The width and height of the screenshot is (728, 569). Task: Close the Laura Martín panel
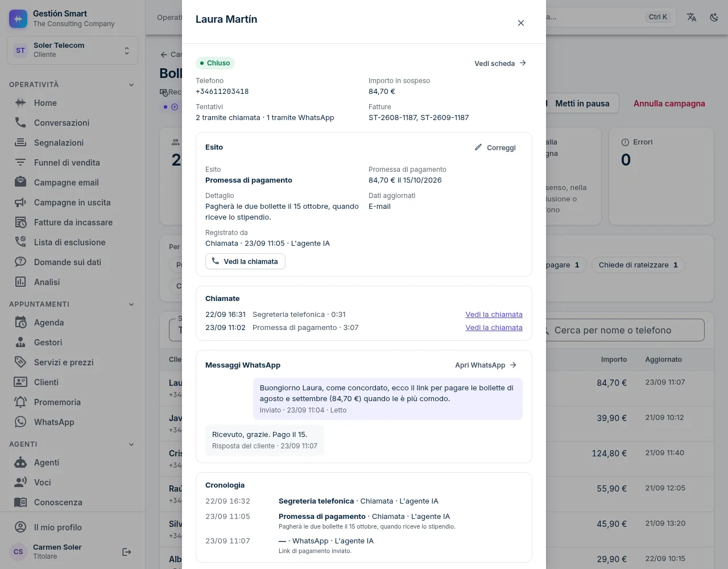521,23
